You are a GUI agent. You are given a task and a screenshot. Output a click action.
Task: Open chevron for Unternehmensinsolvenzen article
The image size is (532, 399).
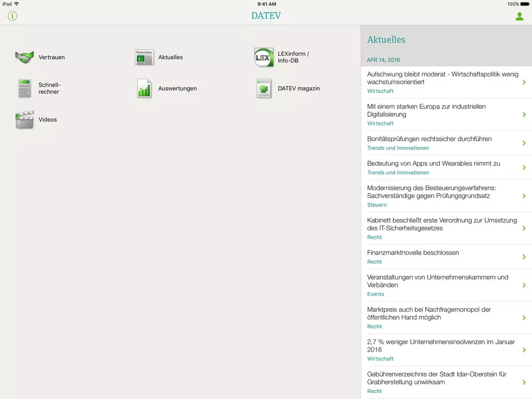tap(524, 350)
